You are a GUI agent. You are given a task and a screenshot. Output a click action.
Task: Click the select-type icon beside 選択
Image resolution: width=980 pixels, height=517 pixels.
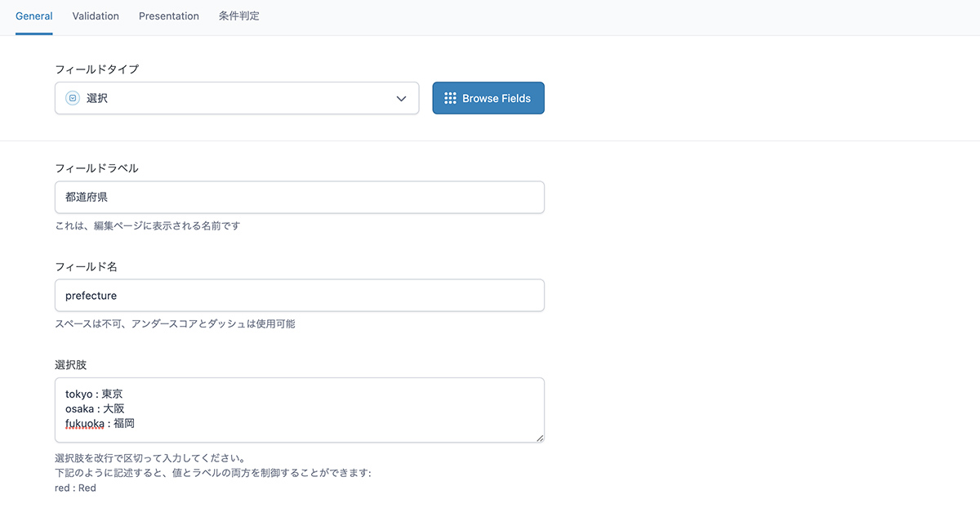[x=73, y=98]
